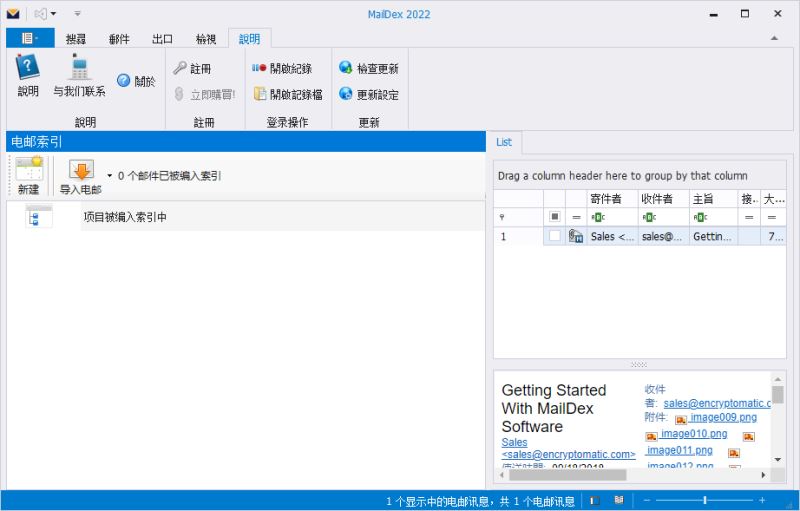The height and width of the screenshot is (511, 800).
Task: Click the 与我们联系 contact phone icon
Action: click(x=79, y=67)
